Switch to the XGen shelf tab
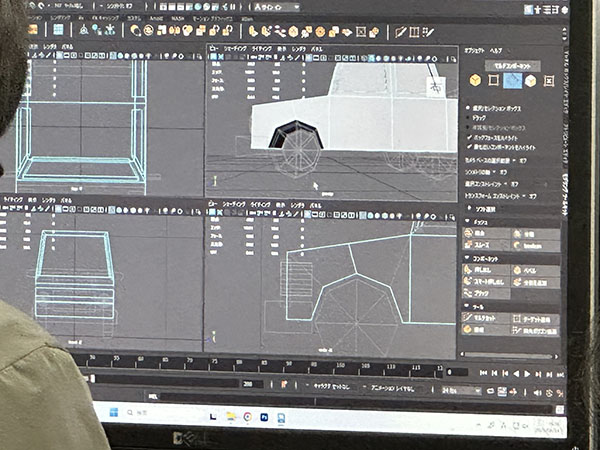 [247, 18]
